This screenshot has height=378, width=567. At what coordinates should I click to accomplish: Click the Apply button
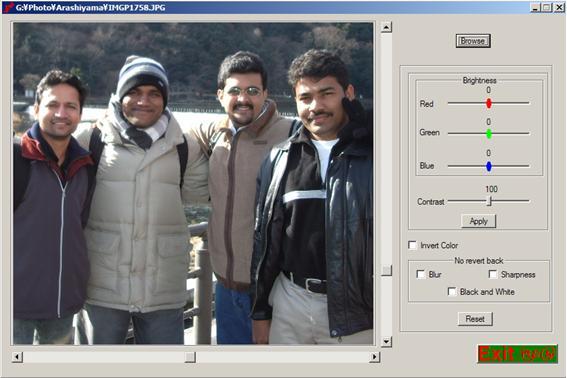(478, 221)
